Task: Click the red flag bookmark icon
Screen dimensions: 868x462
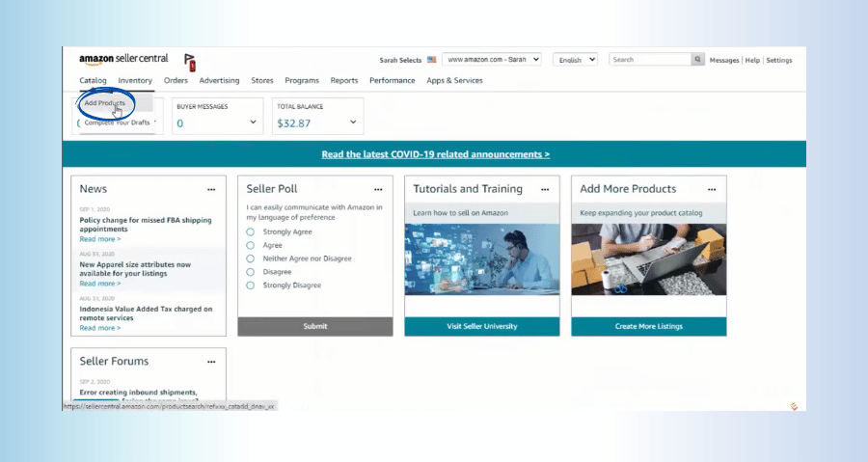Action: tap(190, 63)
